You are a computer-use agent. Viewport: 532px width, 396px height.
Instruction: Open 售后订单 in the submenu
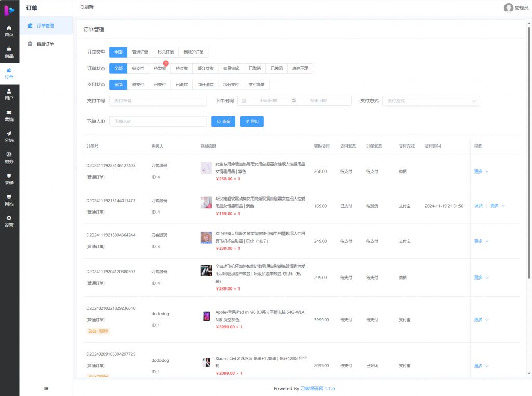(x=45, y=44)
